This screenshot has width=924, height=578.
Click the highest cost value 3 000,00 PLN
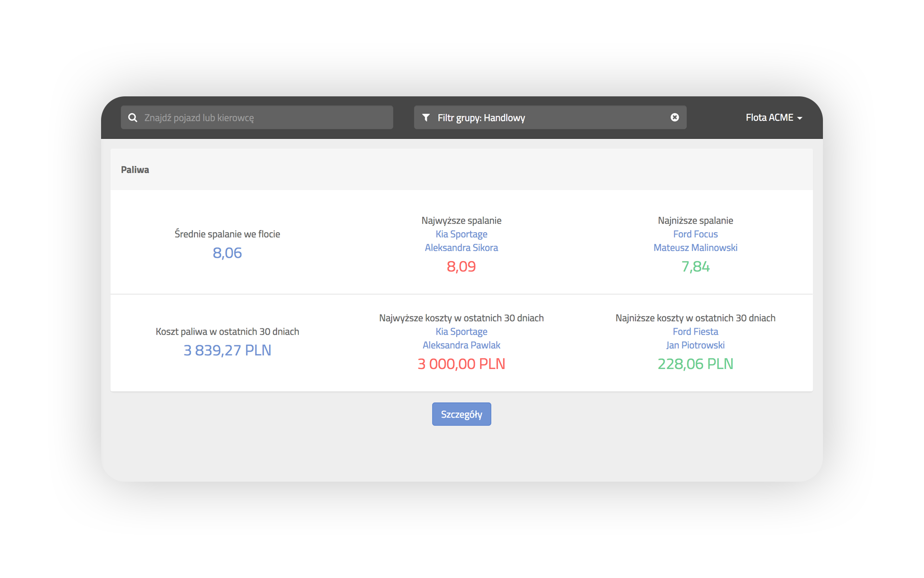461,364
